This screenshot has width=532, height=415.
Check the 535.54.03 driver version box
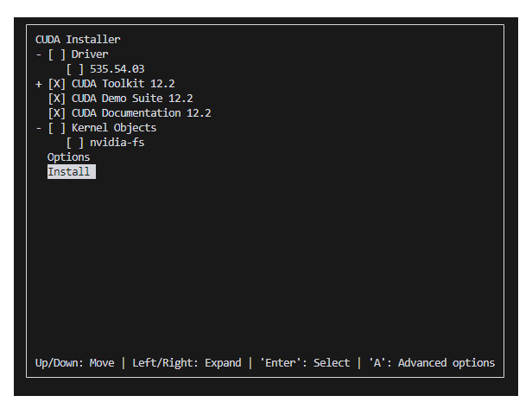point(75,69)
